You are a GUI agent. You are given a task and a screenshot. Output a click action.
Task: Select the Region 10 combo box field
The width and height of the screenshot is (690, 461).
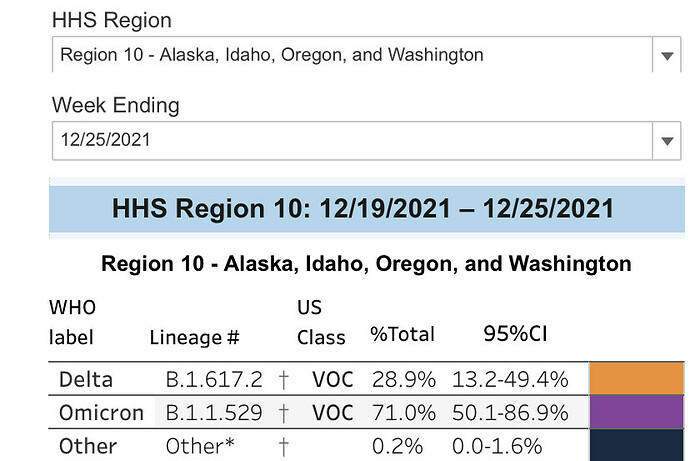pyautogui.click(x=350, y=56)
